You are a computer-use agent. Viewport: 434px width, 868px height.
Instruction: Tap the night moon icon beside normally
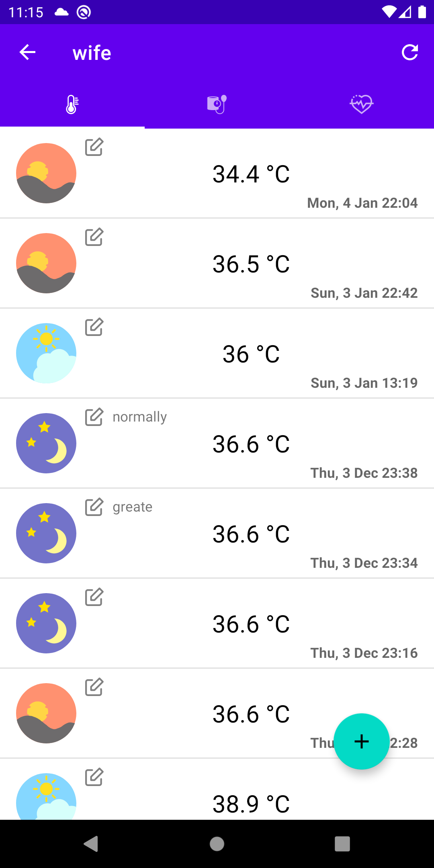46,443
